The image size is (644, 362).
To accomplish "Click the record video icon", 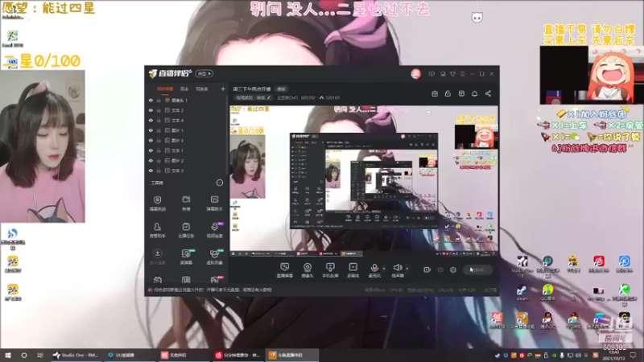I will pyautogui.click(x=427, y=269).
